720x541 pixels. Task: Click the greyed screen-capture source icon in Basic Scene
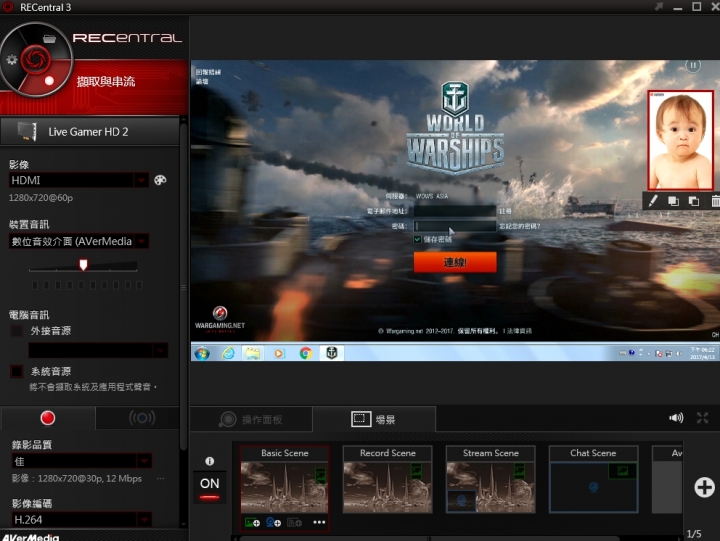[x=294, y=522]
